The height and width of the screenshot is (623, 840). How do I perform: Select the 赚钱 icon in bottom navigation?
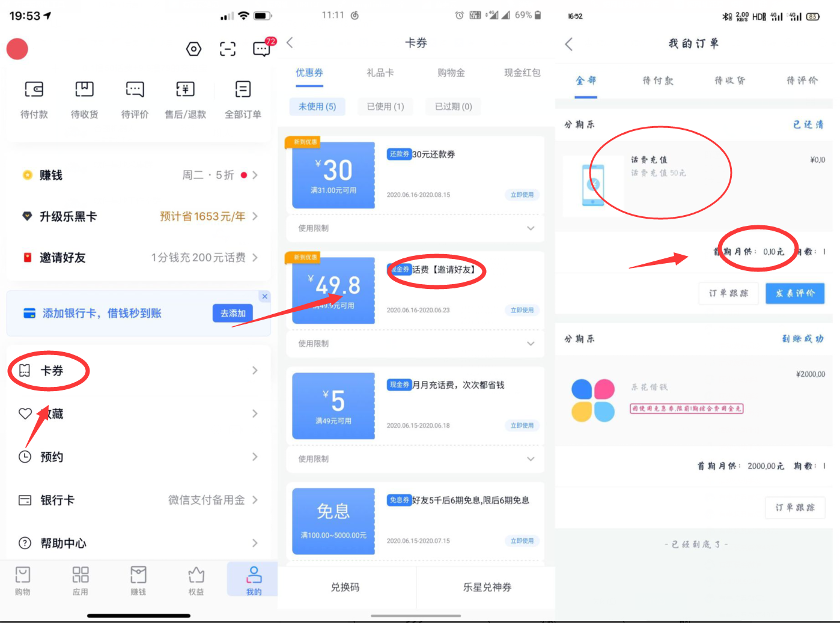(x=138, y=575)
